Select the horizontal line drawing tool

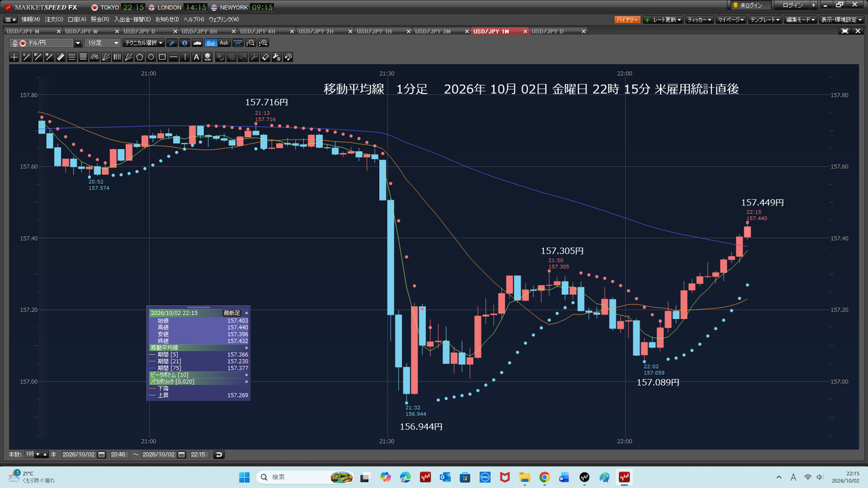tap(174, 57)
